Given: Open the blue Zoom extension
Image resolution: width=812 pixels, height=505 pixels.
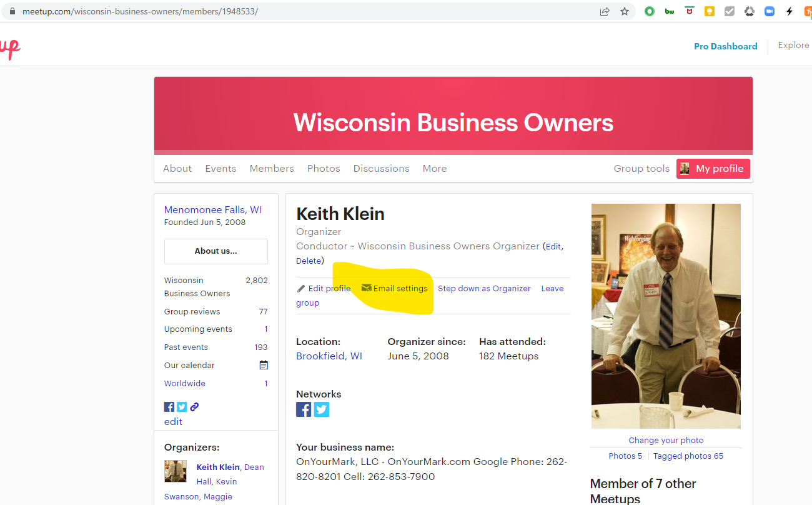Looking at the screenshot, I should tap(770, 11).
